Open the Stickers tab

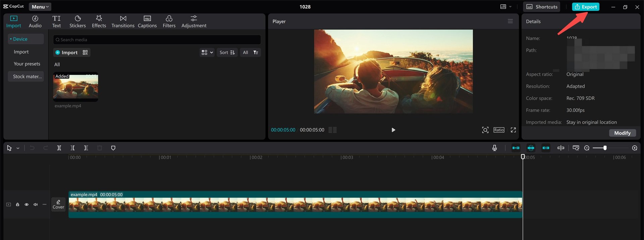pyautogui.click(x=77, y=21)
